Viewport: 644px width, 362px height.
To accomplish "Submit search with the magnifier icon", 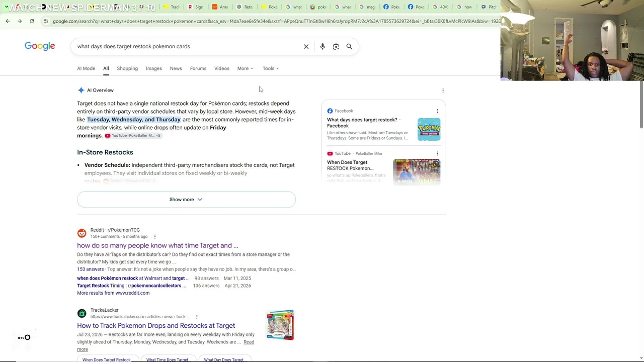I will 349,46.
